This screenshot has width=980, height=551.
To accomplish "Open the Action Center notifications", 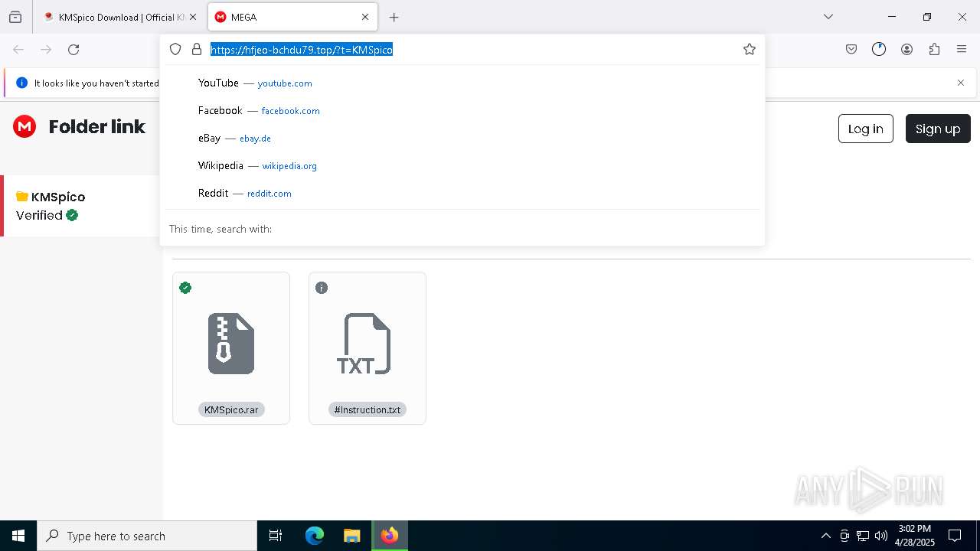I will click(955, 536).
